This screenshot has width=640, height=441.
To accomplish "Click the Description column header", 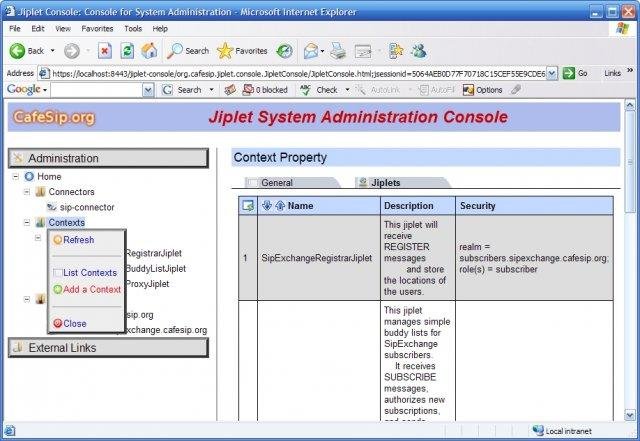I will (x=409, y=206).
